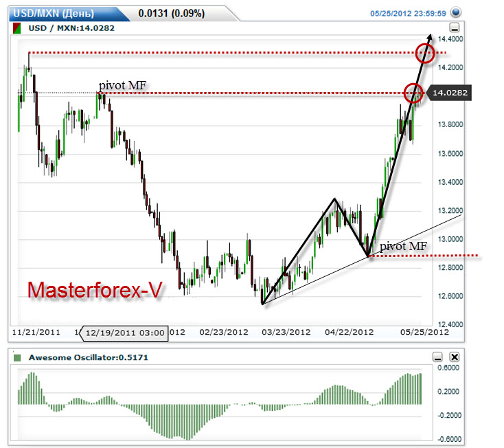The image size is (504, 448).
Task: Click the 14.0282 current price tag
Action: [450, 93]
